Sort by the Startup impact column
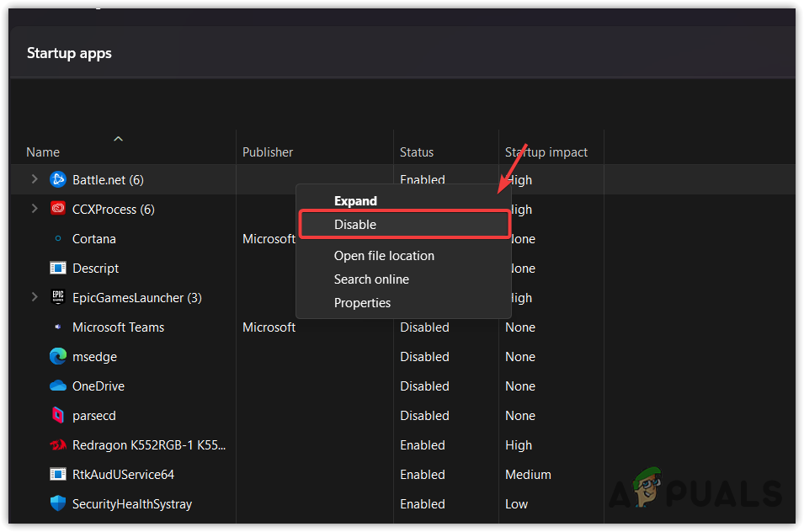Screen dimensions: 804x532 pyautogui.click(x=546, y=152)
